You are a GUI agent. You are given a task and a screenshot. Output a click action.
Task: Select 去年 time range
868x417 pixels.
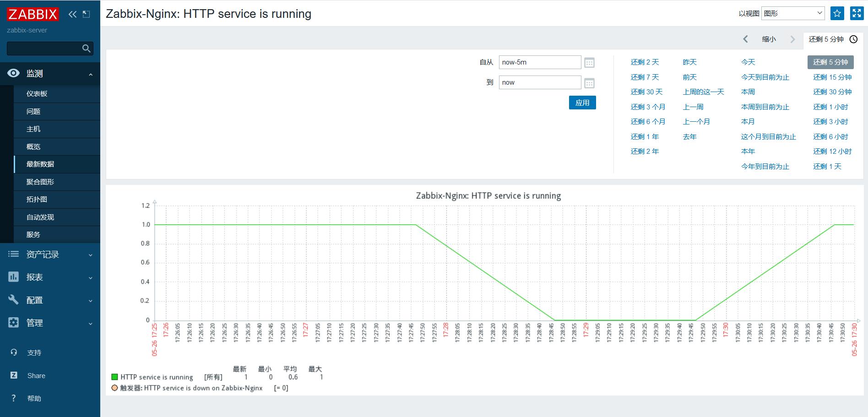(689, 136)
